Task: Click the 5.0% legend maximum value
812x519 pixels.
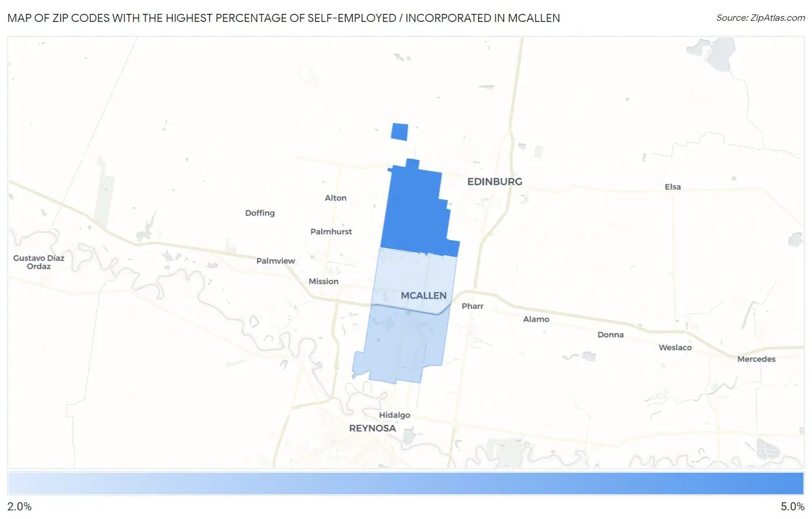Action: (x=792, y=506)
